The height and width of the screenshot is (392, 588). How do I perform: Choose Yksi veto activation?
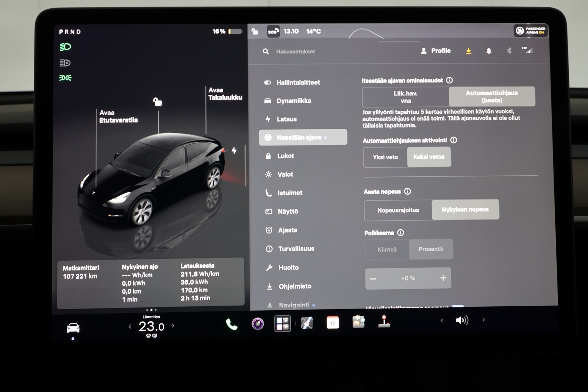click(385, 157)
